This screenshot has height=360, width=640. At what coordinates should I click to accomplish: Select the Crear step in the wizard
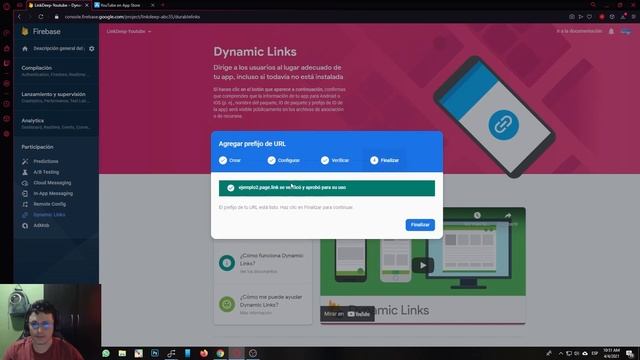(x=230, y=160)
